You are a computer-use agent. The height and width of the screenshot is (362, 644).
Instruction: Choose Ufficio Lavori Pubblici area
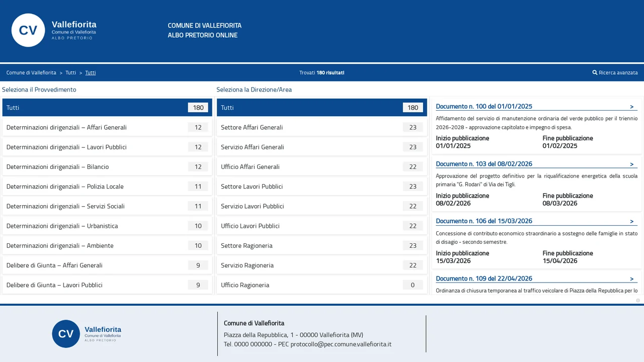(322, 226)
